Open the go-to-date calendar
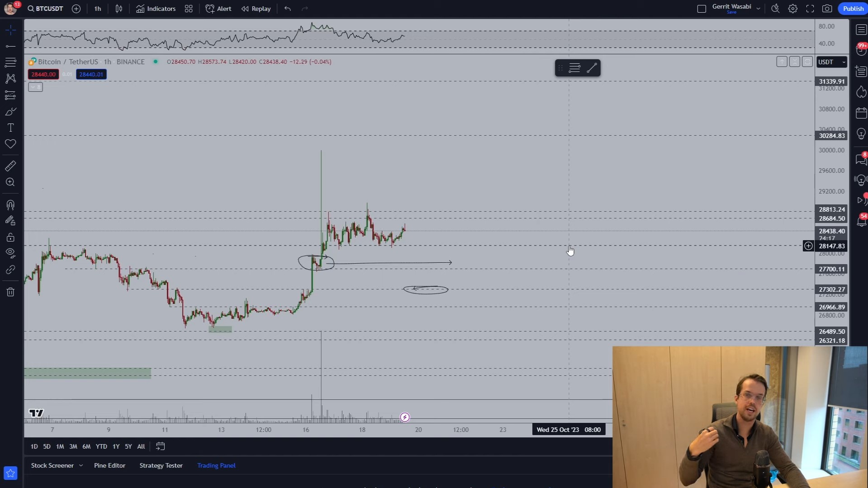 click(160, 446)
